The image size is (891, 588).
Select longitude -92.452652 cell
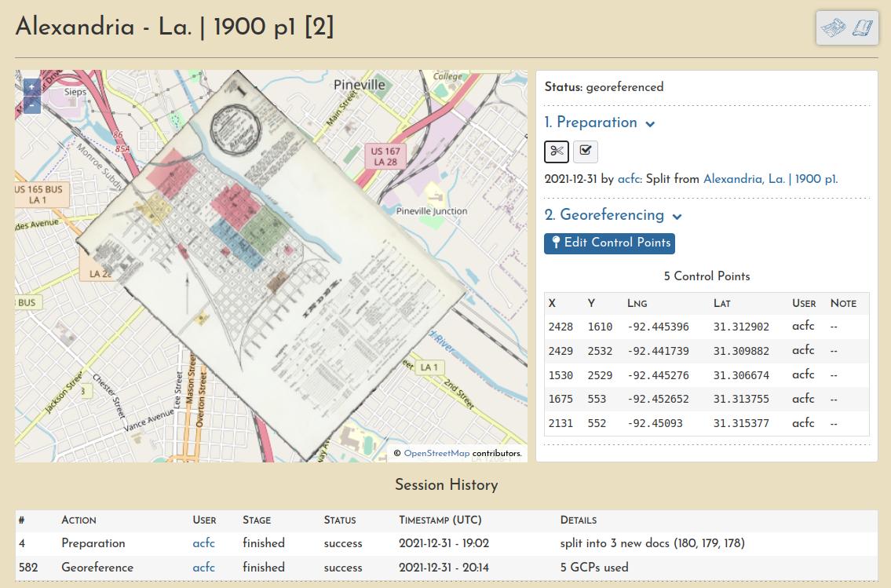click(x=658, y=400)
